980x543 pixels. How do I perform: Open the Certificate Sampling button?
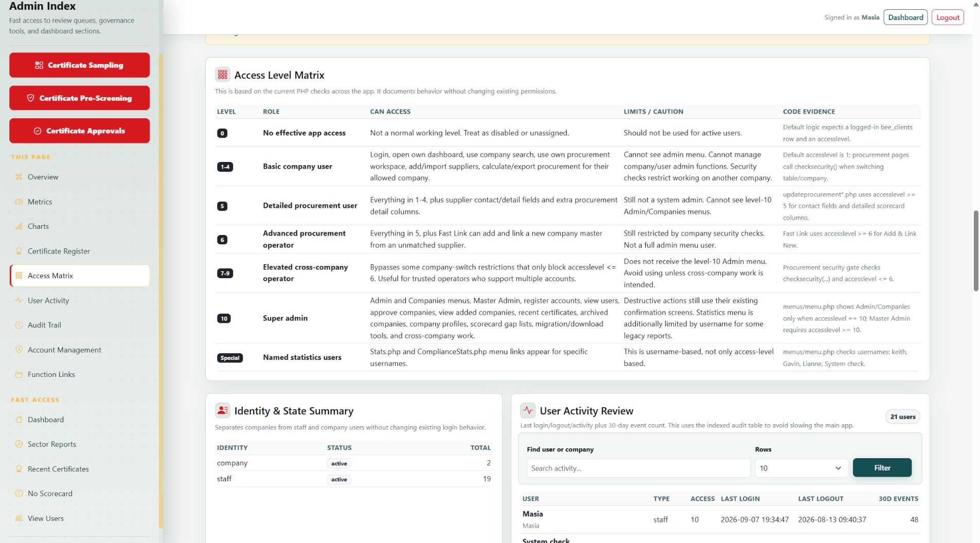[79, 65]
